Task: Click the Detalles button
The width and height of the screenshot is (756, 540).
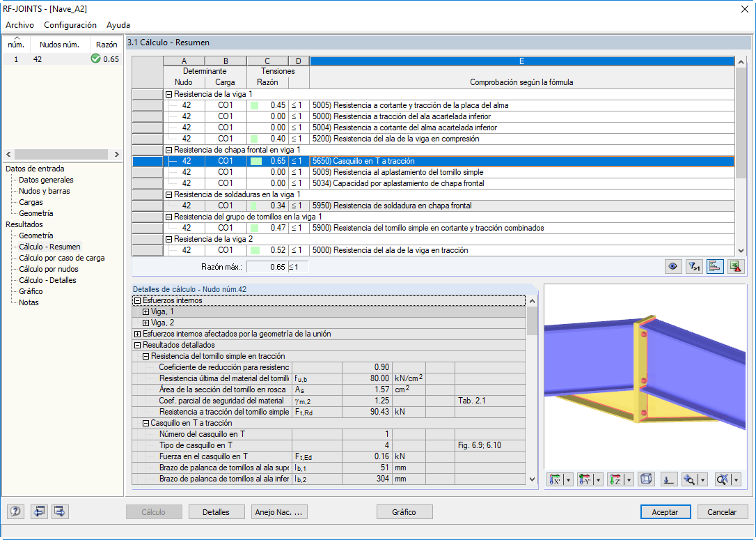Action: (x=216, y=512)
